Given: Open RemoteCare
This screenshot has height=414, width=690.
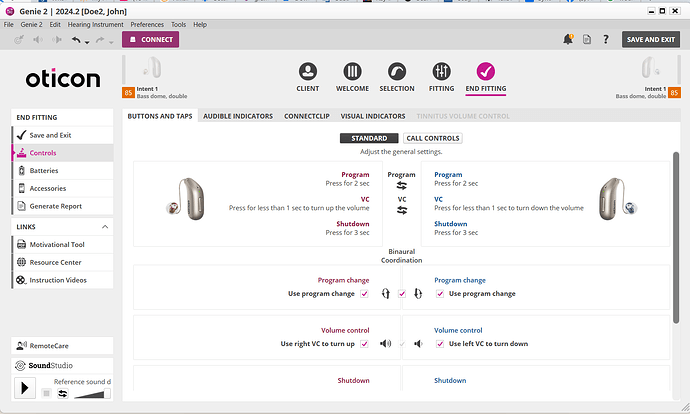Looking at the screenshot, I should click(62, 346).
